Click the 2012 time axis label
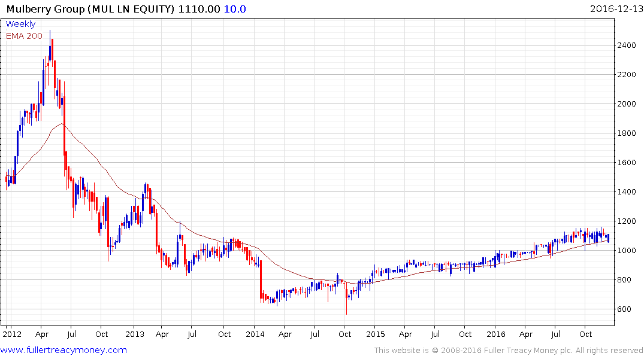The image size is (644, 359). (13, 334)
